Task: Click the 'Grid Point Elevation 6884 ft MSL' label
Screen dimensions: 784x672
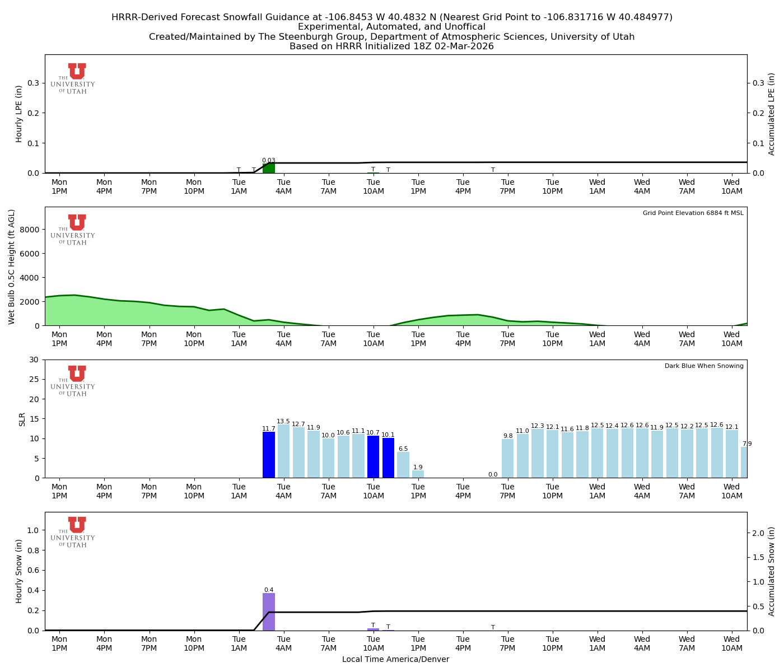Action: tap(694, 213)
